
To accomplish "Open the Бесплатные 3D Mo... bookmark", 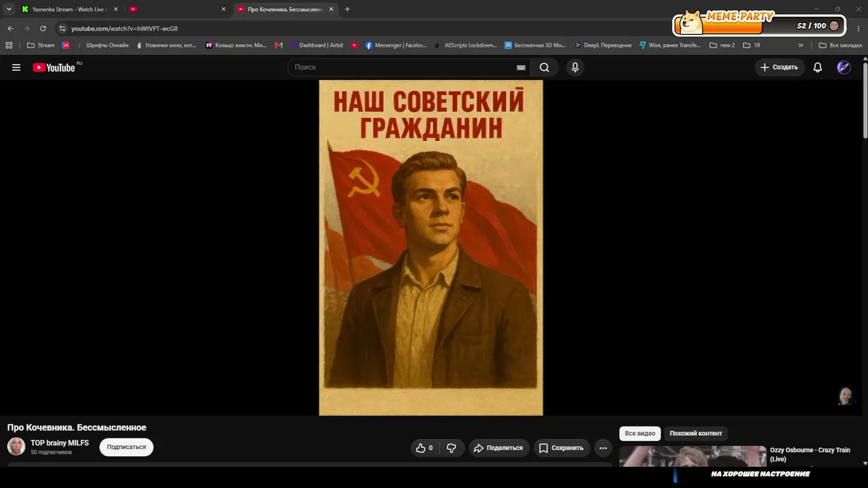I will [x=535, y=45].
